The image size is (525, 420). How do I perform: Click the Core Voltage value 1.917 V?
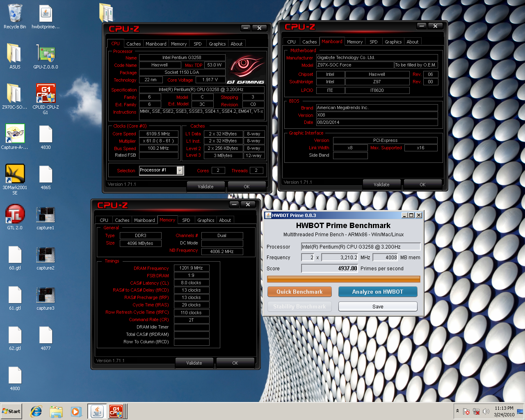210,80
